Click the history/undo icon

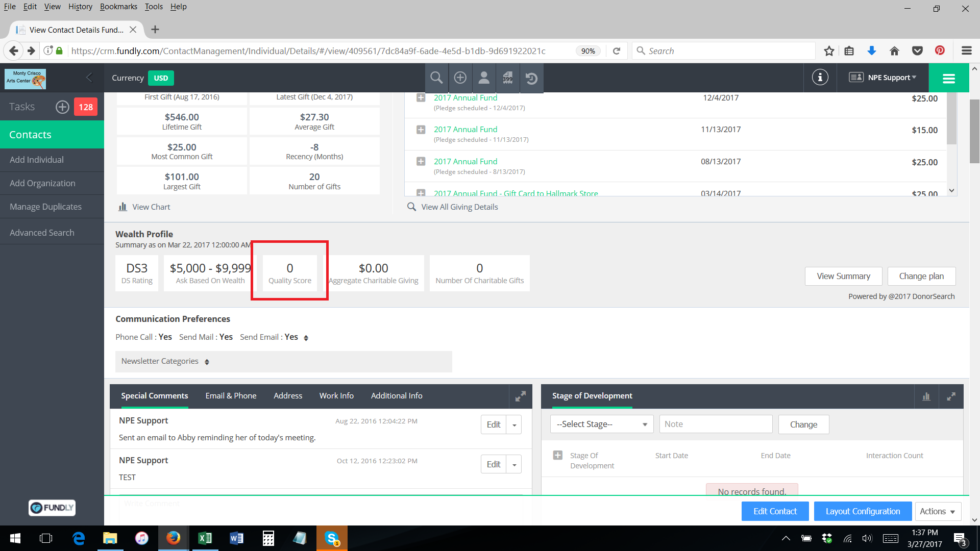(532, 78)
